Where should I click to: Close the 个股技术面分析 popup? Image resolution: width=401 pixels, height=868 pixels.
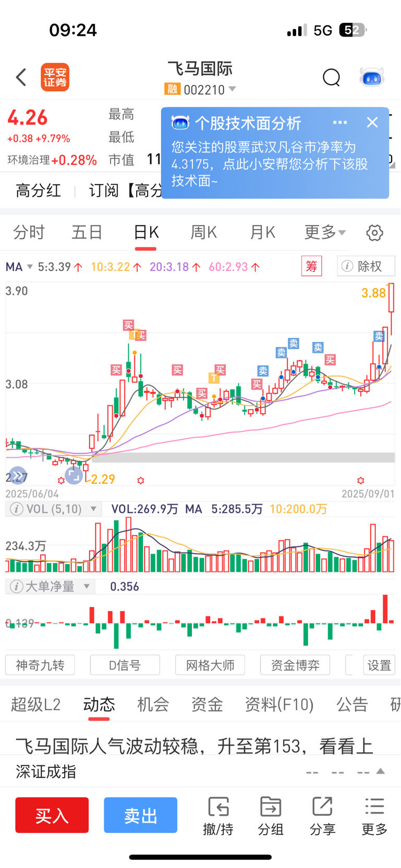pyautogui.click(x=372, y=123)
